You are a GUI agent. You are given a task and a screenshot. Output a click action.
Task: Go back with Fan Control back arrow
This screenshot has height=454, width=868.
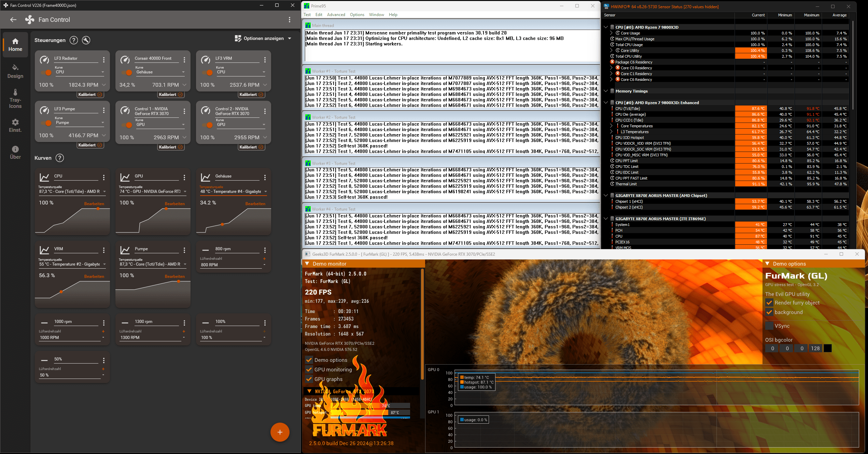13,20
